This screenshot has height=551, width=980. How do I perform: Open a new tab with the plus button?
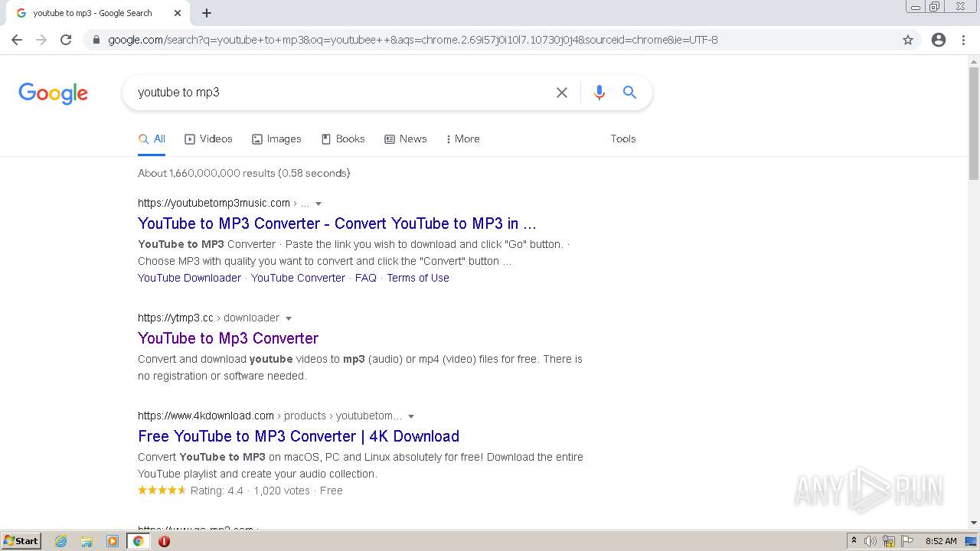207,13
